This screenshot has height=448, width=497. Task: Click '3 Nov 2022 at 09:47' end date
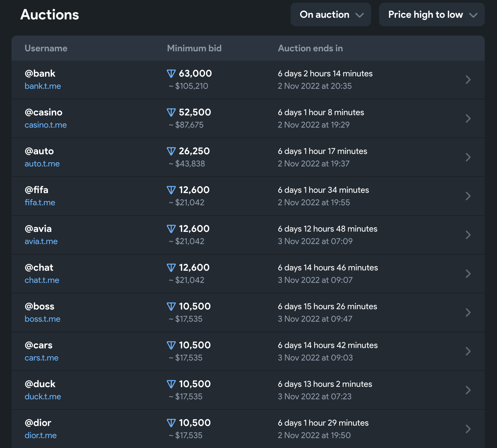tap(315, 319)
